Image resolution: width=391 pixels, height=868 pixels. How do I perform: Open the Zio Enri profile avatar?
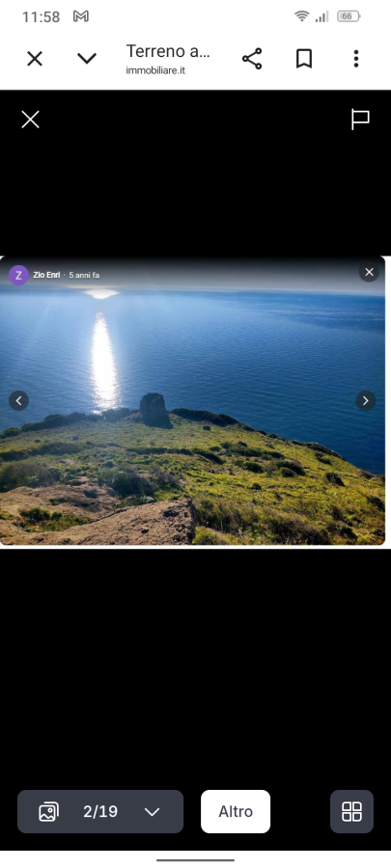pyautogui.click(x=19, y=275)
